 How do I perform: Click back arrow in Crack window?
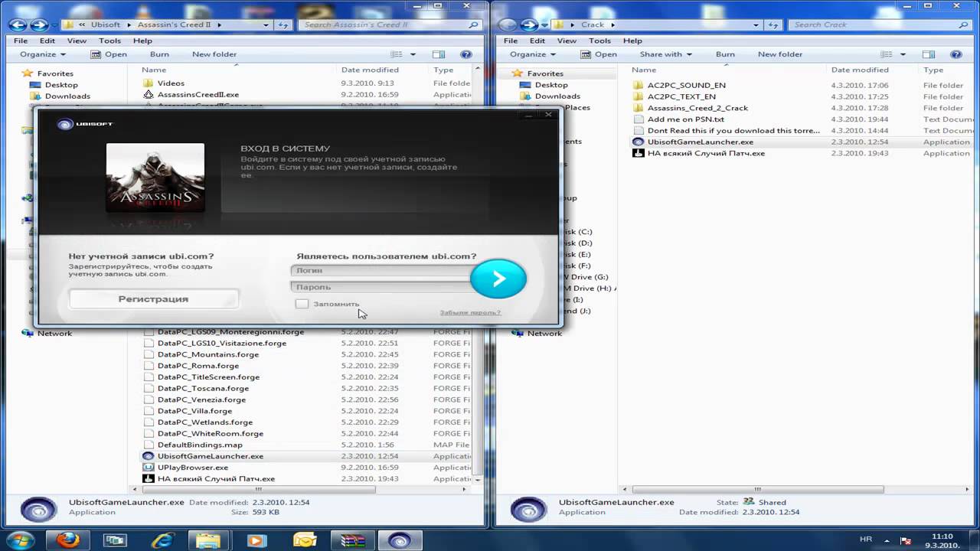pyautogui.click(x=508, y=24)
